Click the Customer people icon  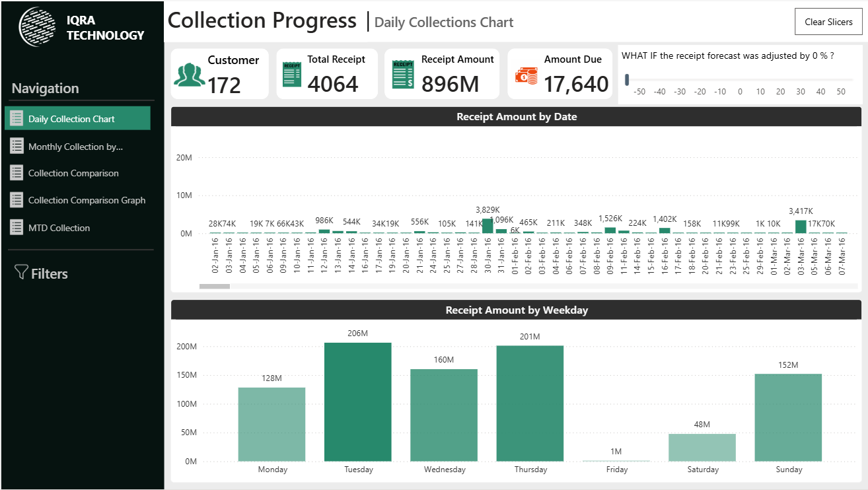click(190, 75)
